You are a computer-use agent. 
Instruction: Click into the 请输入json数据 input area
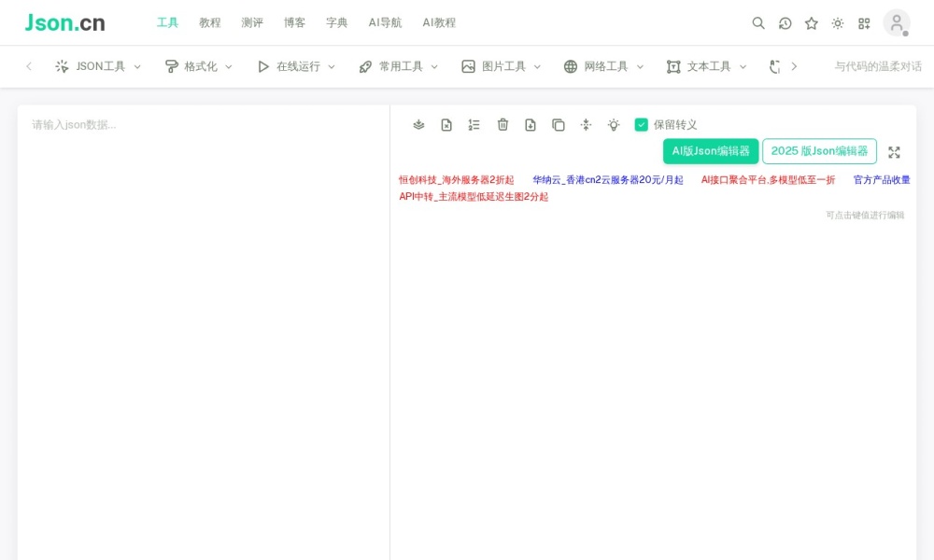pos(204,332)
